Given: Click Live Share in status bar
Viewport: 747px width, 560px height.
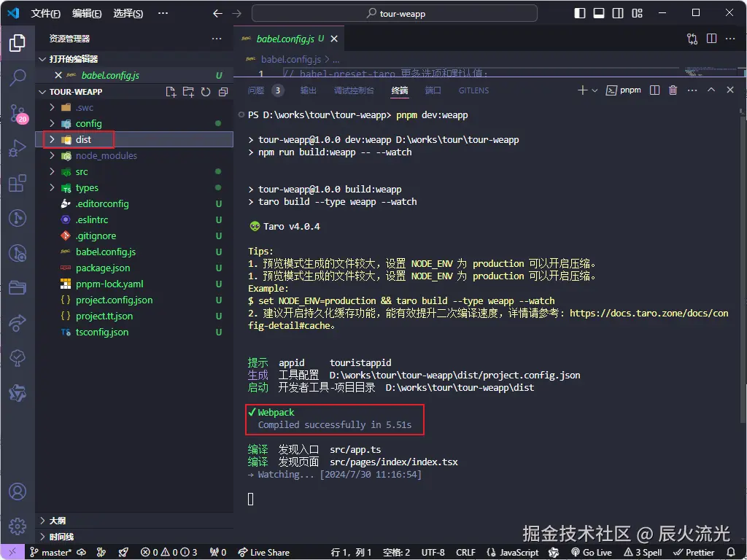Looking at the screenshot, I should click(264, 553).
